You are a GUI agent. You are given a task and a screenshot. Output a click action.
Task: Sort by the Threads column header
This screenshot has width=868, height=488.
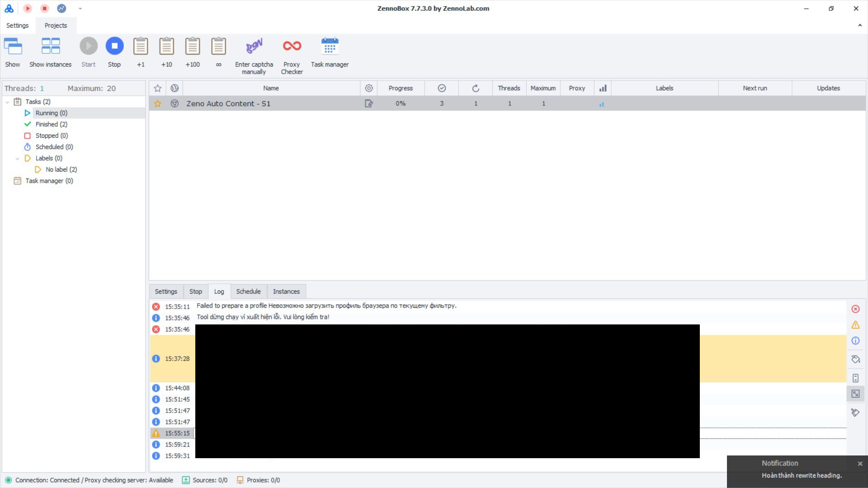pyautogui.click(x=509, y=88)
